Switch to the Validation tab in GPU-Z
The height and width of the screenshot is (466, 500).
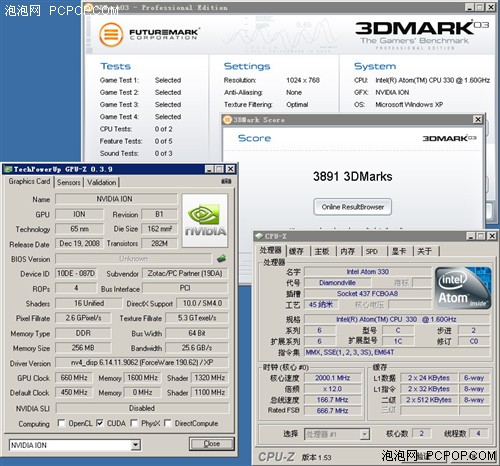tap(102, 182)
